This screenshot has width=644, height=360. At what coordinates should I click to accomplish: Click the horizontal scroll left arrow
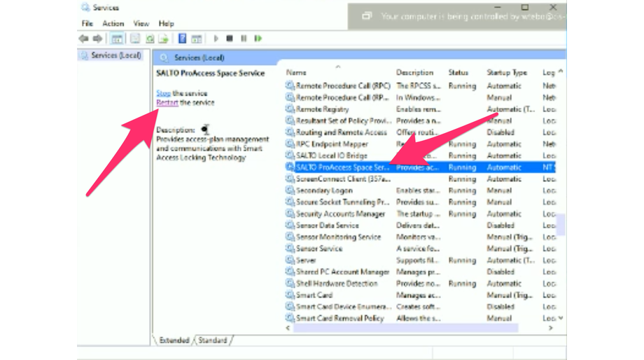pos(288,328)
